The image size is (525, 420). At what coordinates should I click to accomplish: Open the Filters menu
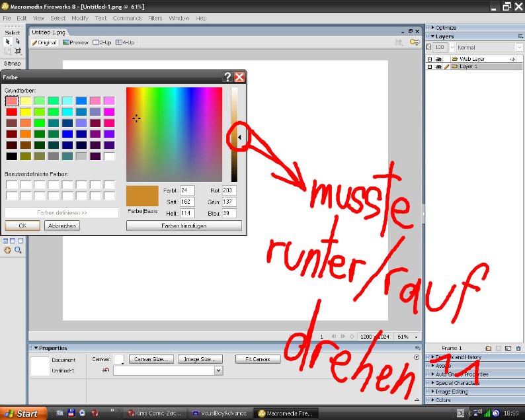coord(155,18)
